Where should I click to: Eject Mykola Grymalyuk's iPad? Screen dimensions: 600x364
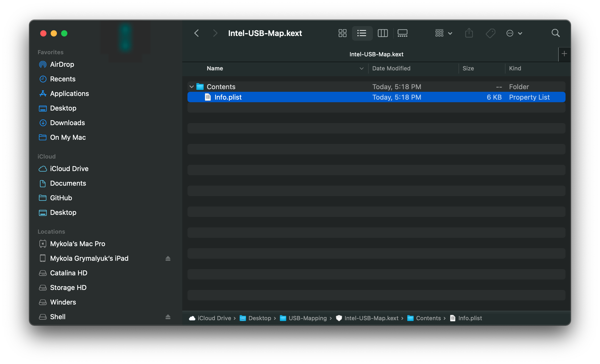[x=168, y=258]
